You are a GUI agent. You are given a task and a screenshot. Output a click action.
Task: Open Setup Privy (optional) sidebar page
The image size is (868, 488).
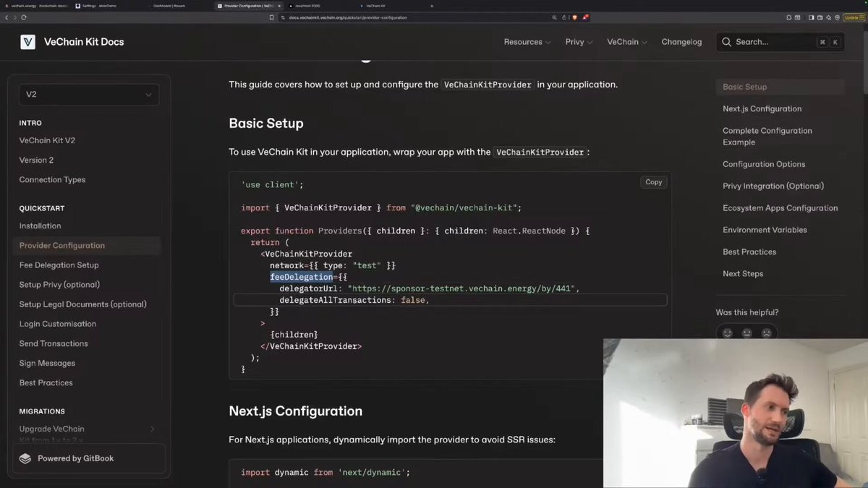pyautogui.click(x=59, y=285)
